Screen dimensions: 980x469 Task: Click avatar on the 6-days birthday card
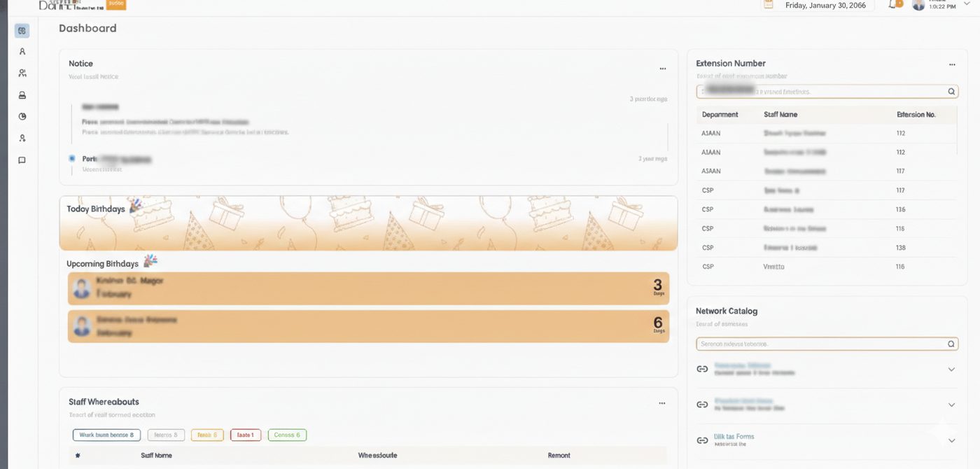82,326
